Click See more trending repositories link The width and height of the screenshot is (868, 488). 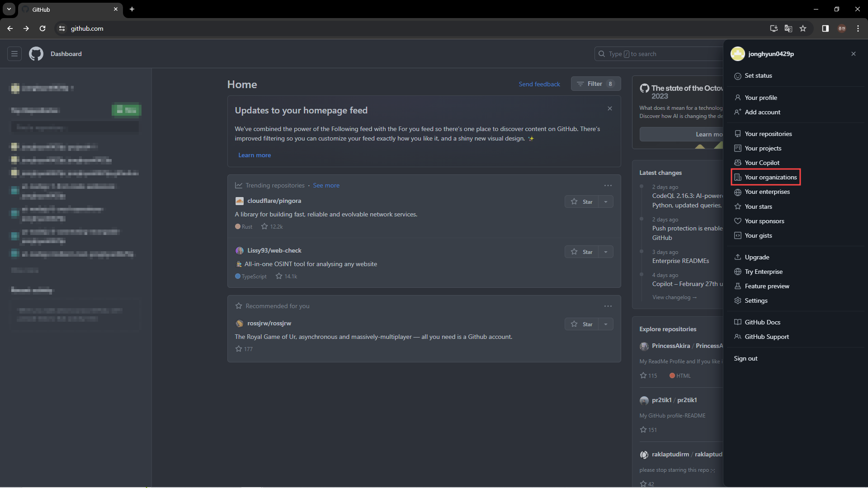point(326,186)
